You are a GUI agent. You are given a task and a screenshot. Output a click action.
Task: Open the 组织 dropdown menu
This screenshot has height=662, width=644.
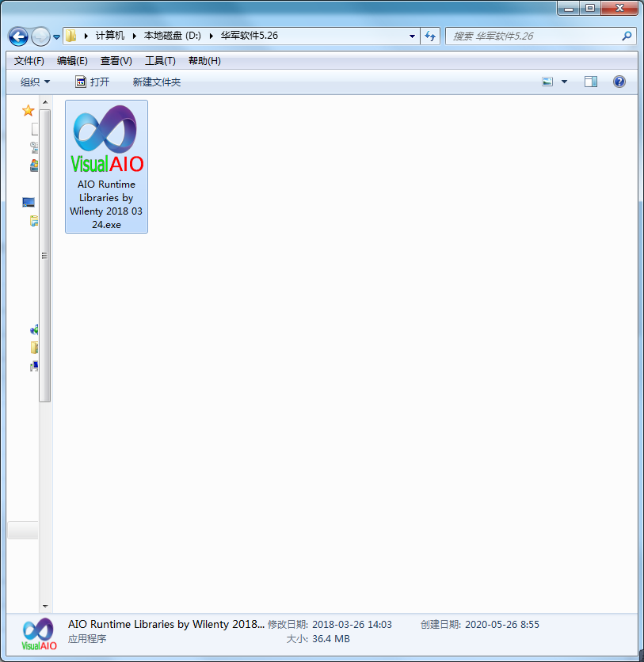35,82
